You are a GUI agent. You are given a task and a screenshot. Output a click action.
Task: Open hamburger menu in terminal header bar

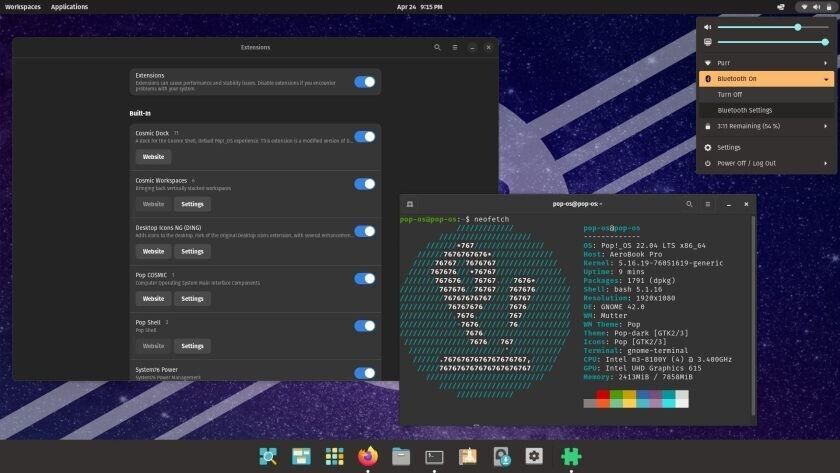tap(708, 204)
